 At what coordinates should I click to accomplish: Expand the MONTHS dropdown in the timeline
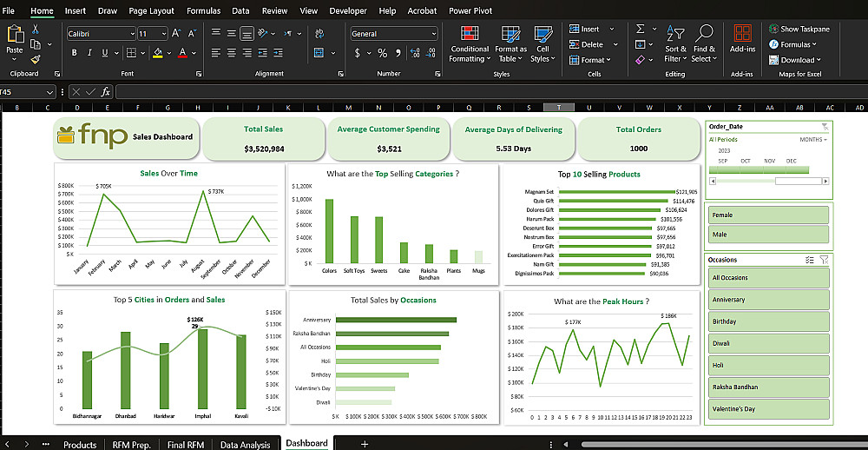[813, 139]
